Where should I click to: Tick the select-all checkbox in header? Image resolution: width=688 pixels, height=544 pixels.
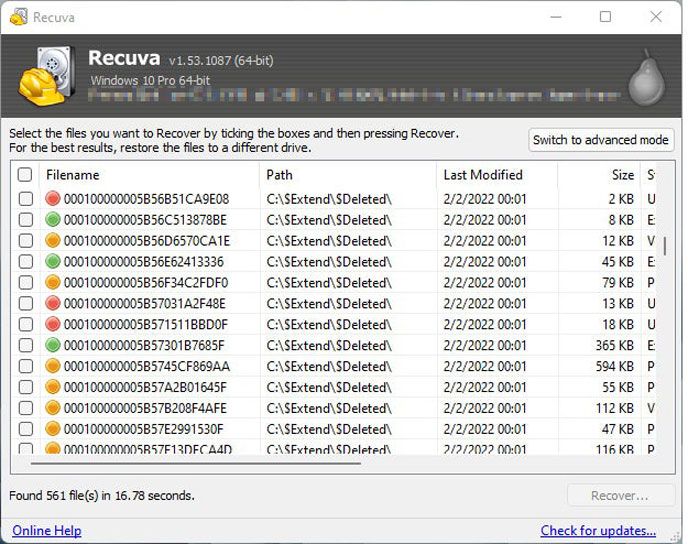25,175
